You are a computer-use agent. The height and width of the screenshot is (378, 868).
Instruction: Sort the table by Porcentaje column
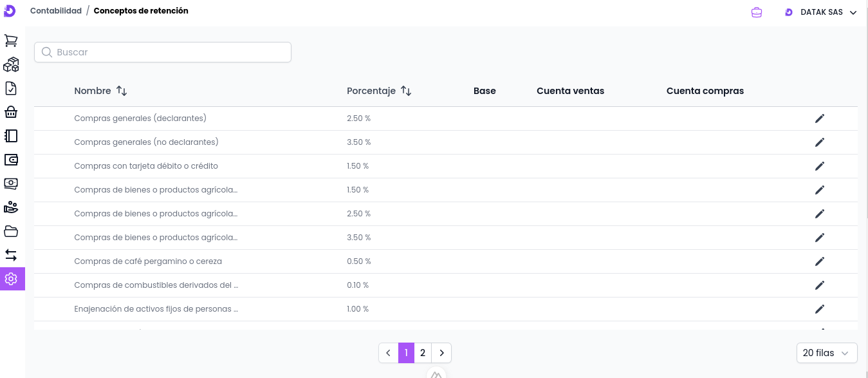click(405, 91)
